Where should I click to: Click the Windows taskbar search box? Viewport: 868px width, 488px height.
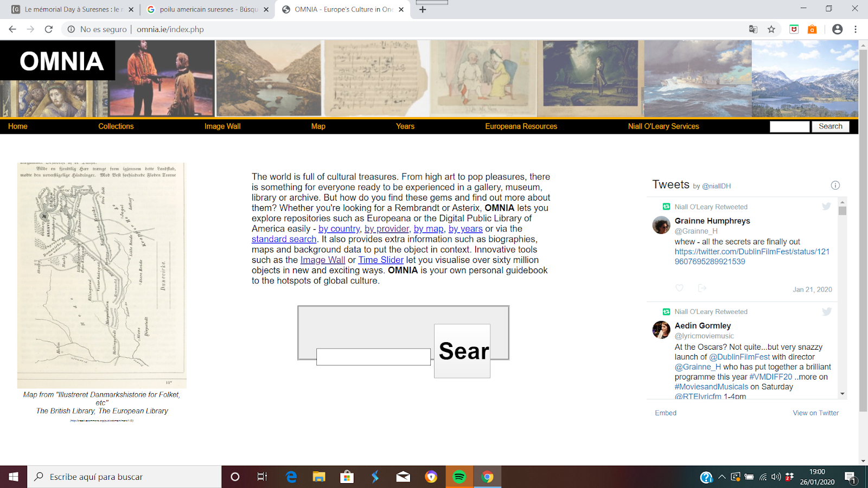tap(124, 477)
